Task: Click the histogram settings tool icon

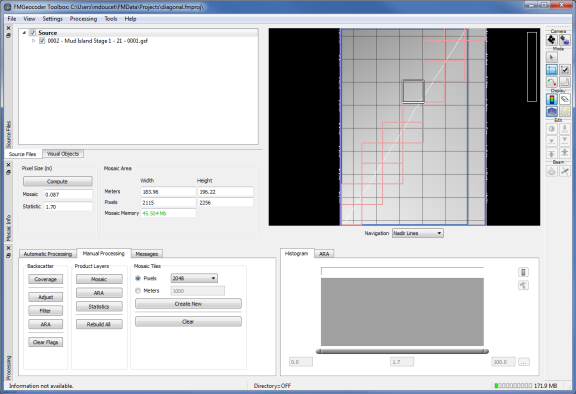Action: pos(523,285)
